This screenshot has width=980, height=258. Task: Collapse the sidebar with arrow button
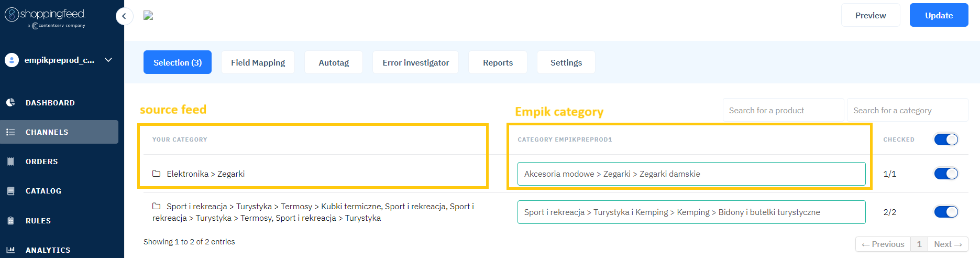tap(124, 16)
